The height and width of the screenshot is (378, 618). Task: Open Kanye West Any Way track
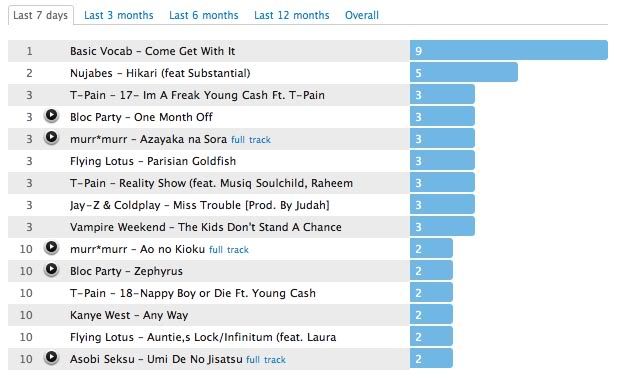pyautogui.click(x=129, y=315)
